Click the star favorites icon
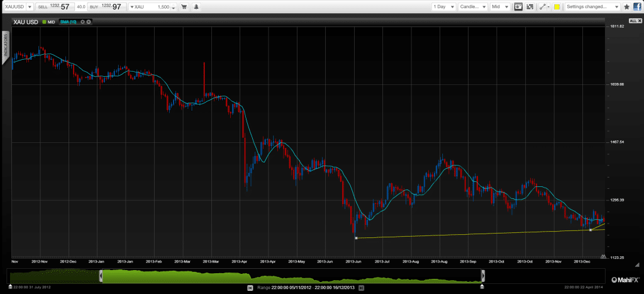The height and width of the screenshot is (294, 644). coord(627,6)
